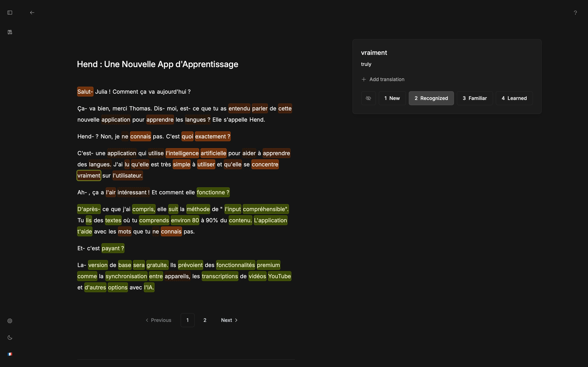Switch to page 2
Screen dimensions: 588x367
[205, 320]
